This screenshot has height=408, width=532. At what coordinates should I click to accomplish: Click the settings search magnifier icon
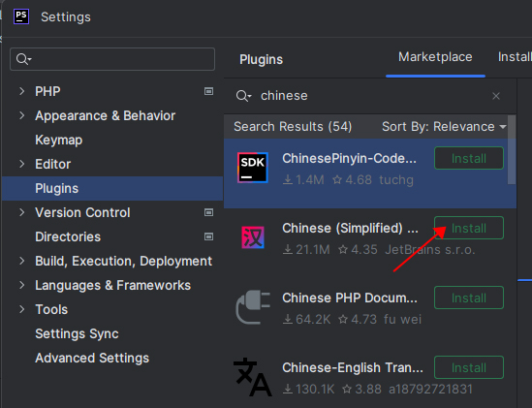pyautogui.click(x=24, y=59)
